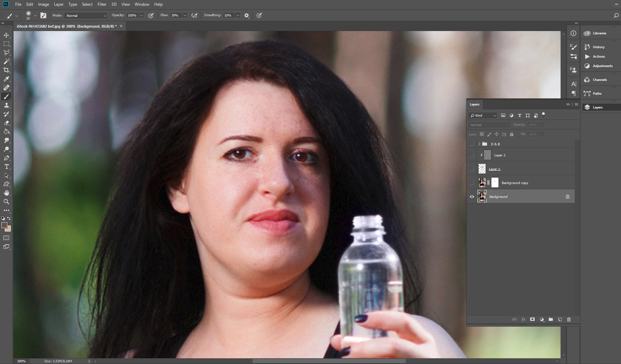Select the Paint Bucket tool

point(6,131)
